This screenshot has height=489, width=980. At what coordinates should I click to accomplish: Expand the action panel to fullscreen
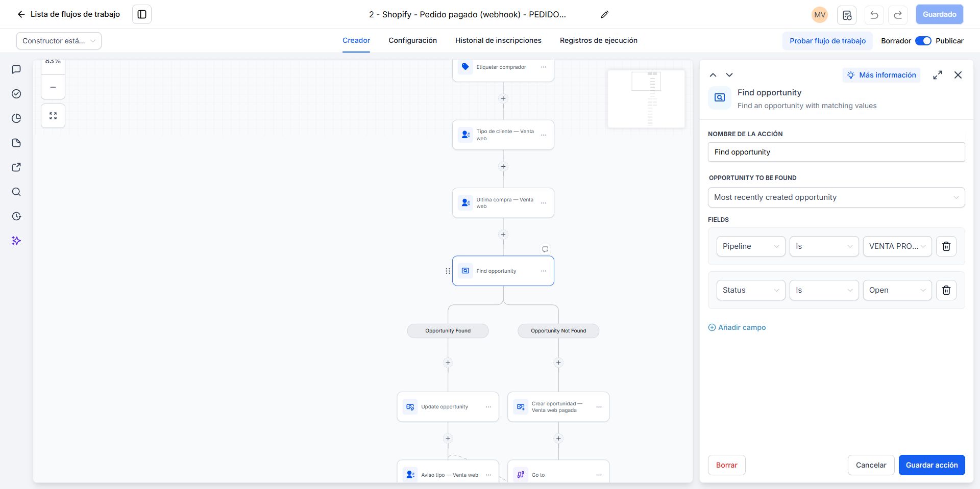pyautogui.click(x=938, y=75)
